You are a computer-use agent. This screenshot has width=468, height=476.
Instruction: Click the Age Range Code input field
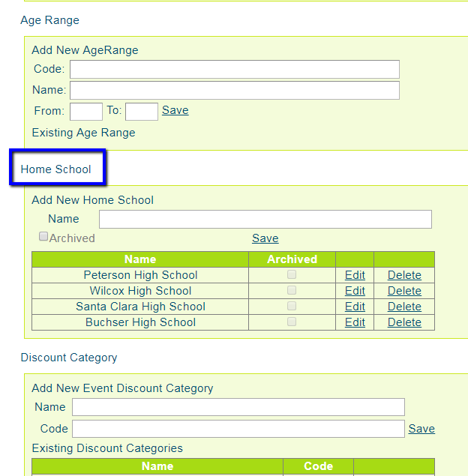coord(234,70)
